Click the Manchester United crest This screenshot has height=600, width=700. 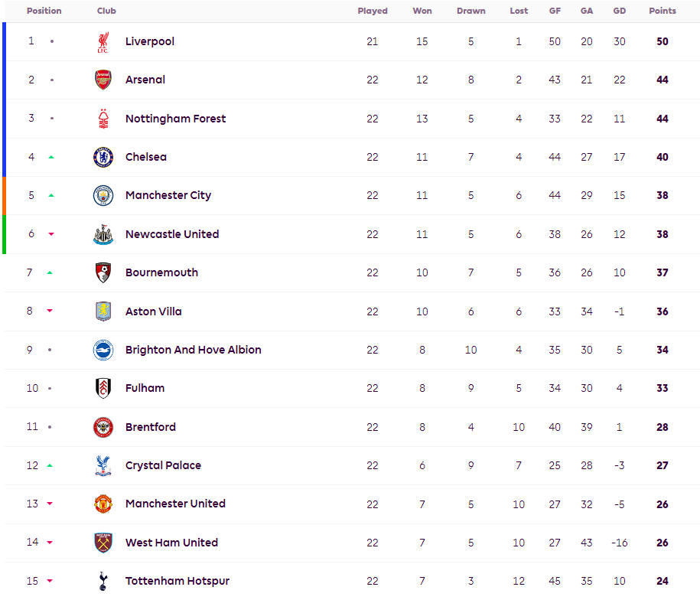click(x=103, y=504)
